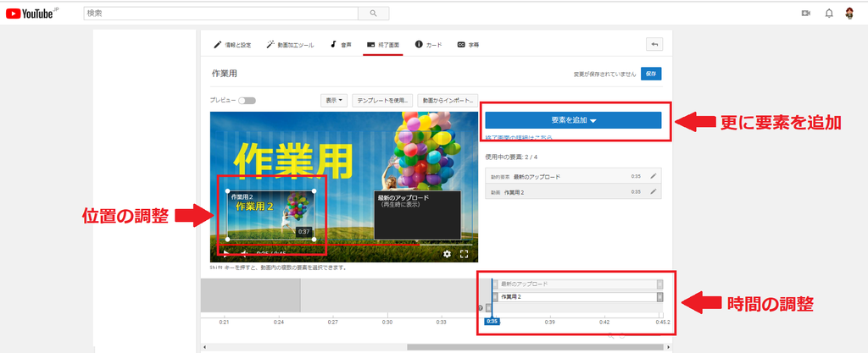Switch to the 音声 tab
This screenshot has height=353, width=868.
pos(341,45)
